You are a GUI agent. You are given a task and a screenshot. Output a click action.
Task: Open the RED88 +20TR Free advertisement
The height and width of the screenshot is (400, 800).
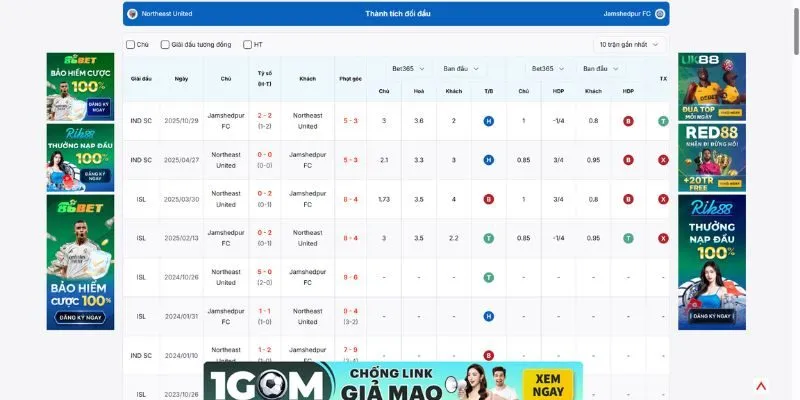coord(712,158)
